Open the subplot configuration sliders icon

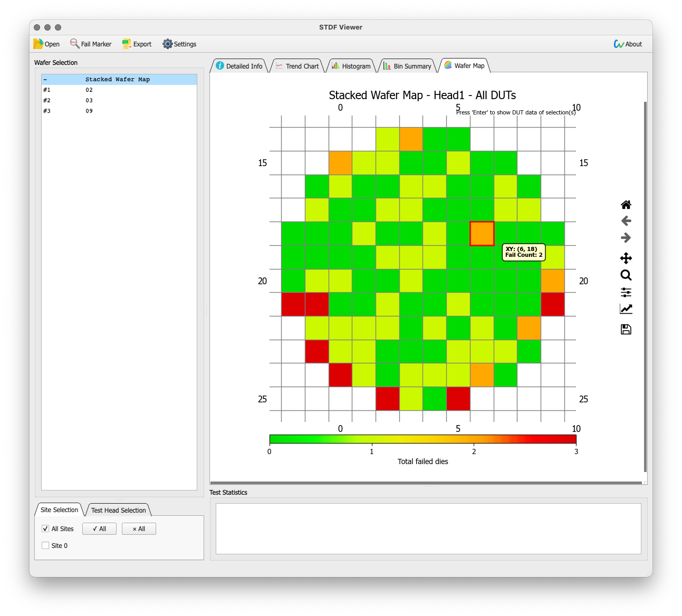626,292
